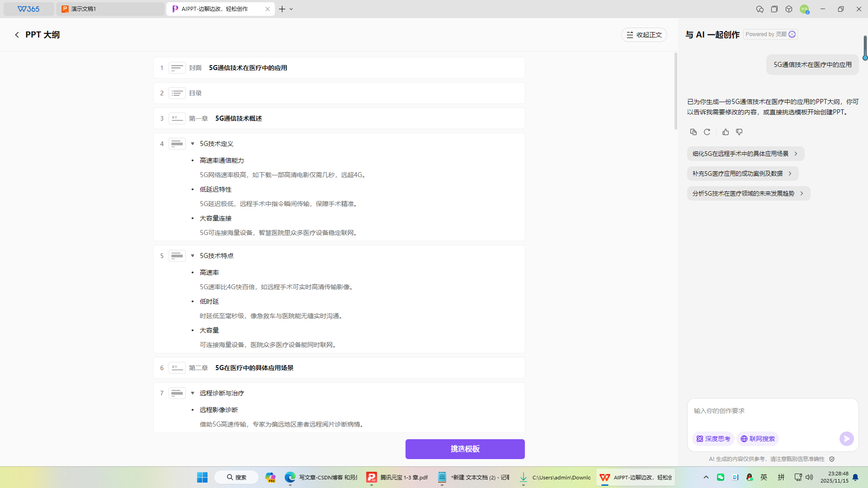Give a thumbs down to the AI response

pyautogui.click(x=739, y=131)
